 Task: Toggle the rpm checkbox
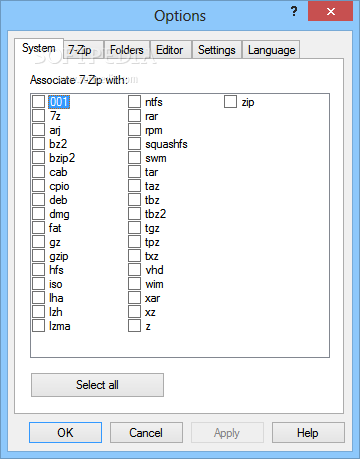coord(134,130)
